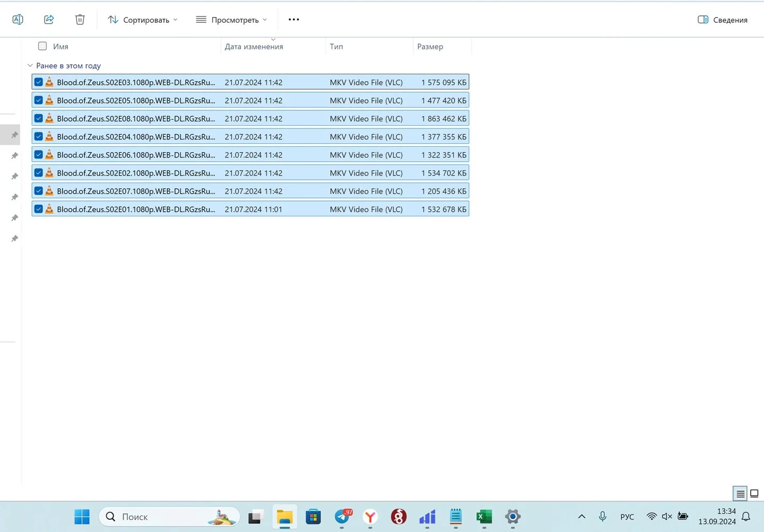
Task: Open the Сортировать dropdown
Action: pyautogui.click(x=143, y=20)
